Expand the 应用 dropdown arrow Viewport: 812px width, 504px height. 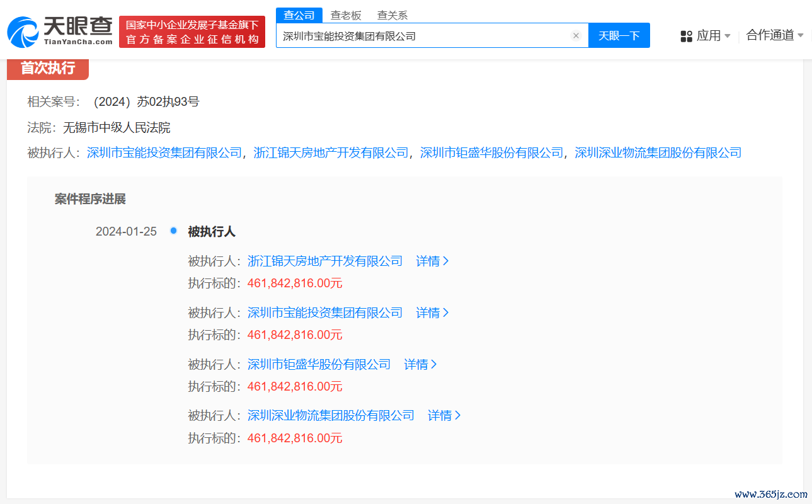coord(728,36)
